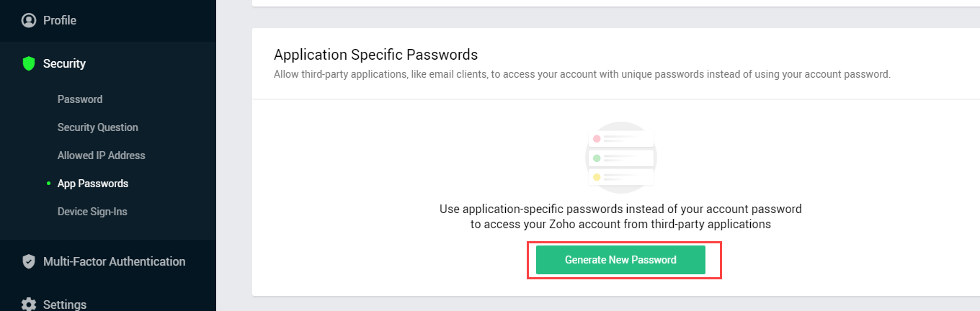
Task: Open the Profile section label
Action: point(60,20)
